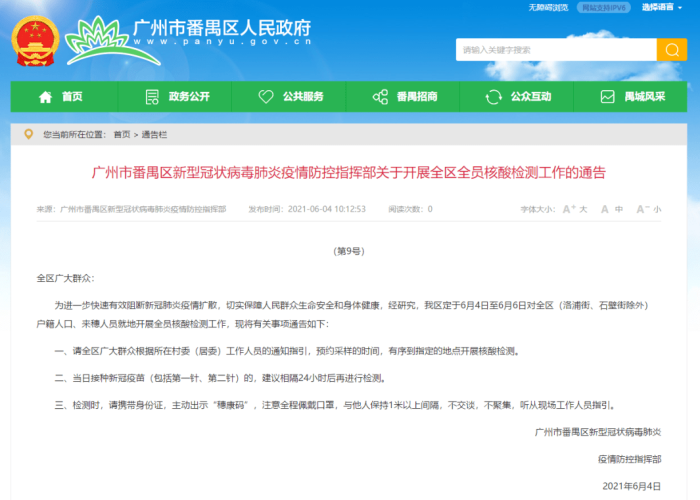Image resolution: width=700 pixels, height=500 pixels.
Task: Click the green lotus Panyu logo
Action: 112,41
